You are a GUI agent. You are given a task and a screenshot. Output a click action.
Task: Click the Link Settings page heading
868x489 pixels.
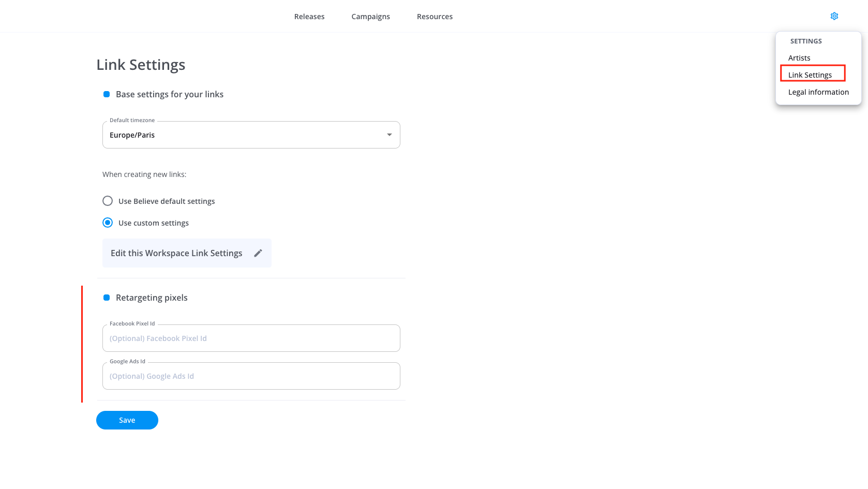coord(141,65)
